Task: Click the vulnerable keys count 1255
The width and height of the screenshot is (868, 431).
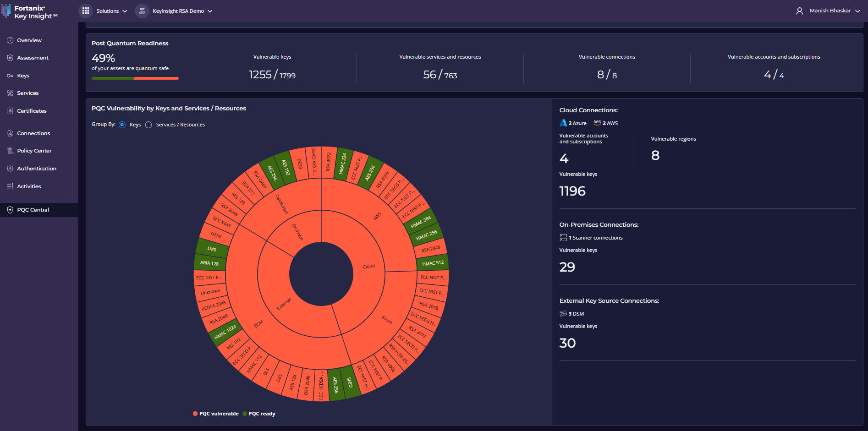Action: coord(260,75)
